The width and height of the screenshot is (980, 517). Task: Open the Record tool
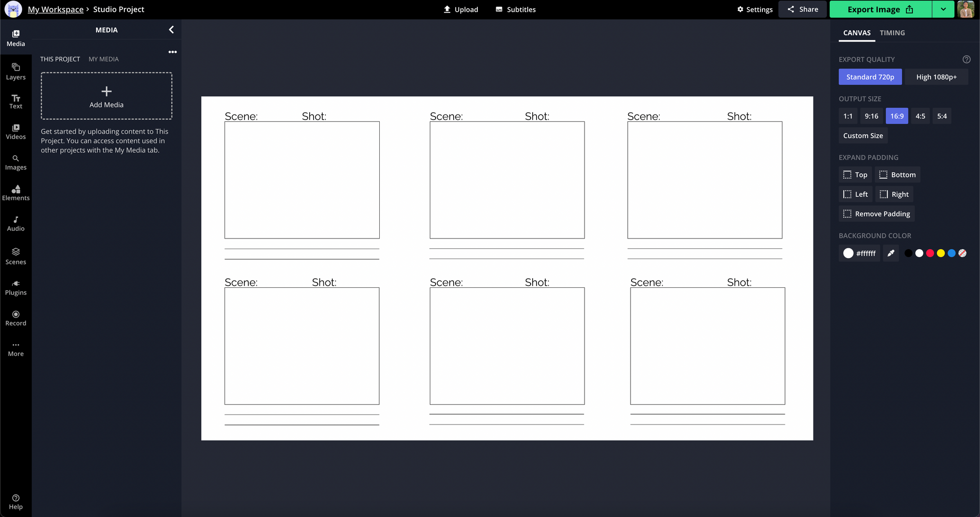coord(16,318)
